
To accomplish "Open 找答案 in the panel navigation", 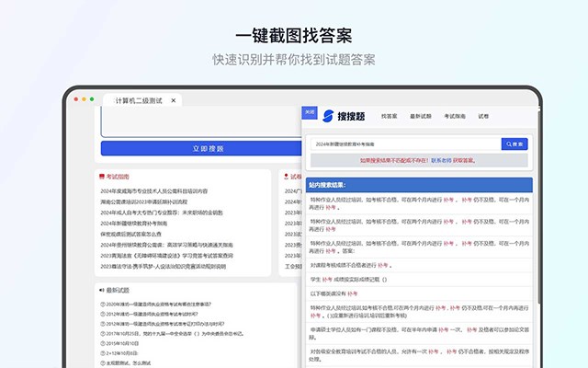I will [x=389, y=117].
